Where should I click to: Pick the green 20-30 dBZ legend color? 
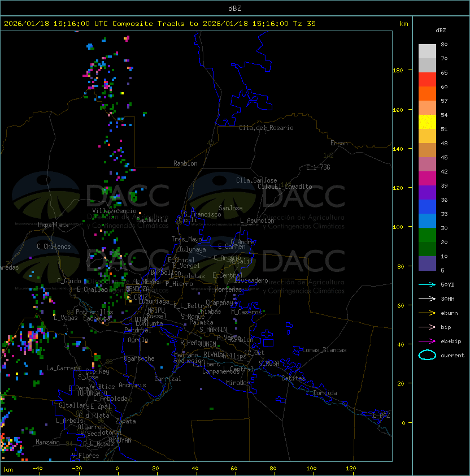[x=427, y=235]
